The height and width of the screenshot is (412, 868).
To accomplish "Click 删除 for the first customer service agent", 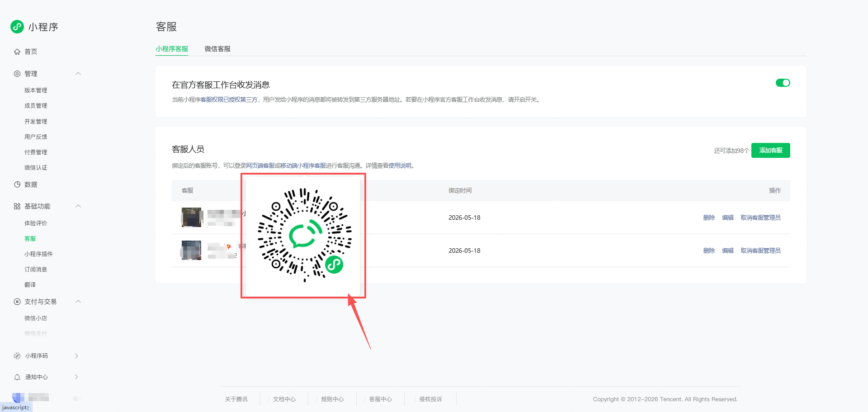I will [709, 218].
